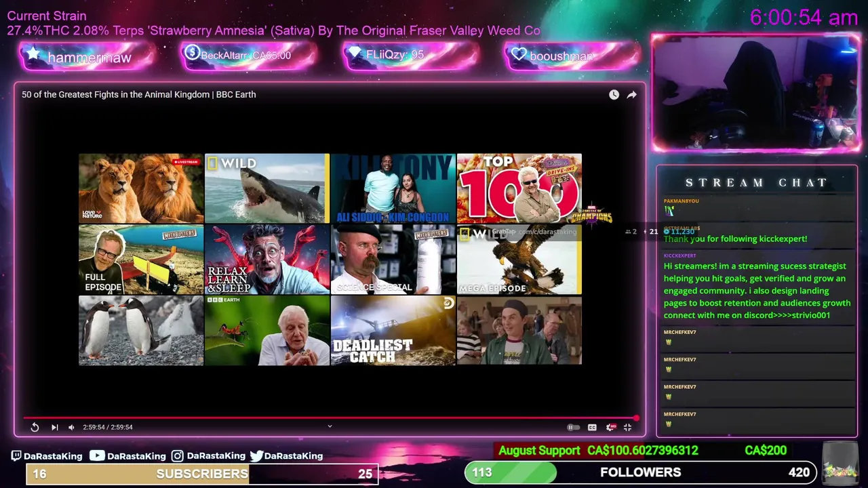Click the PAKMAN89YOU chat username

click(x=681, y=201)
